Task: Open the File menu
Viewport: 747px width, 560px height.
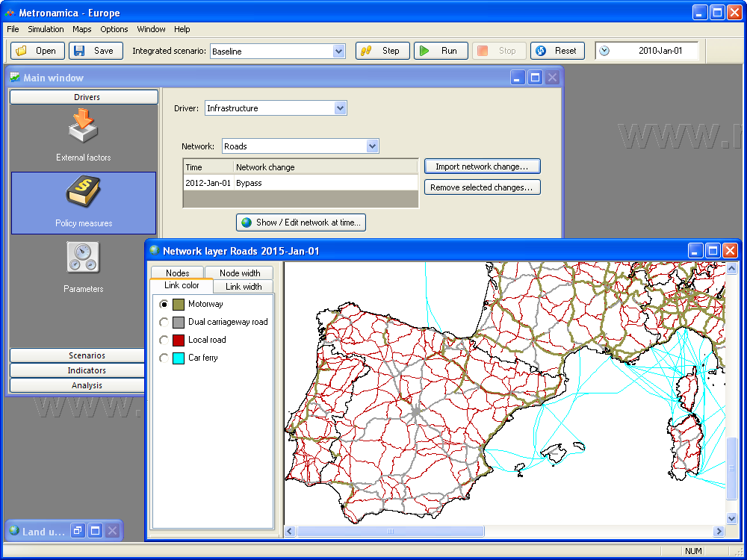Action: coord(13,29)
